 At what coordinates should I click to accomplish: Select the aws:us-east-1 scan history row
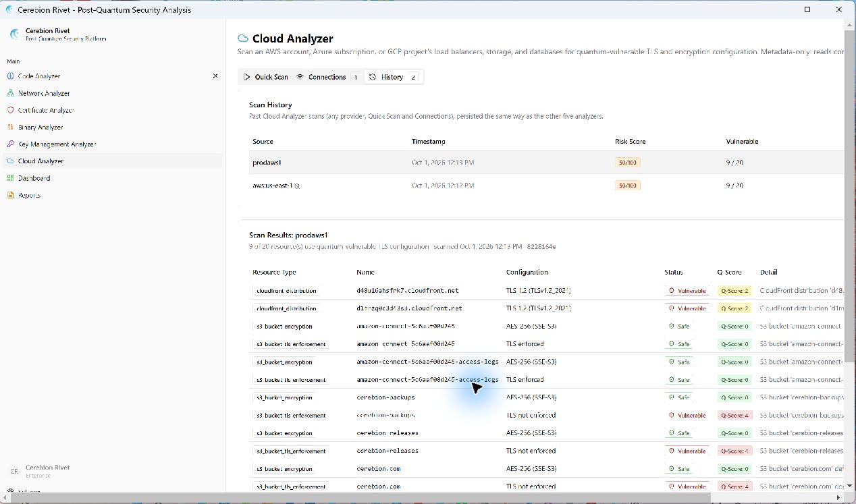point(546,186)
